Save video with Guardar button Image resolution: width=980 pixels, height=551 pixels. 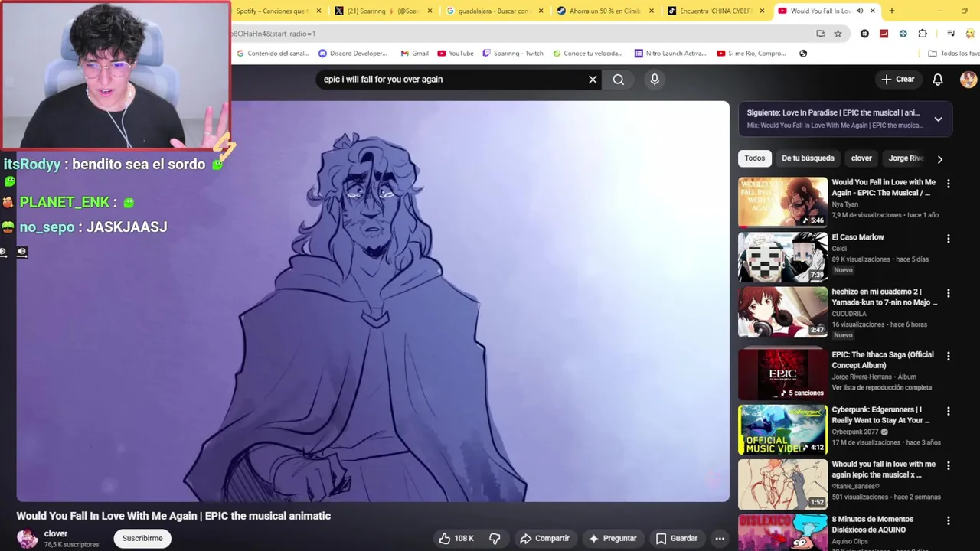click(677, 539)
